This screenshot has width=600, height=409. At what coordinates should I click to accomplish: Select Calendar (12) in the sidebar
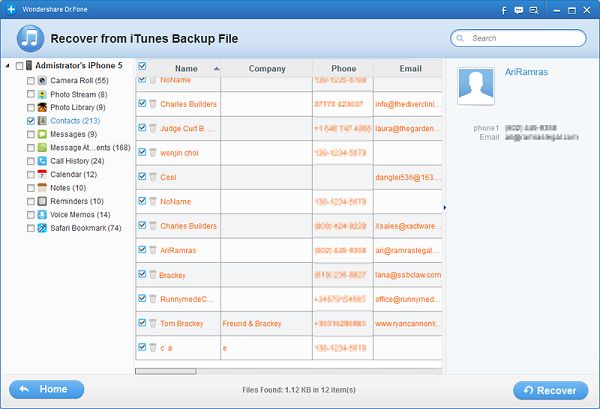[73, 174]
